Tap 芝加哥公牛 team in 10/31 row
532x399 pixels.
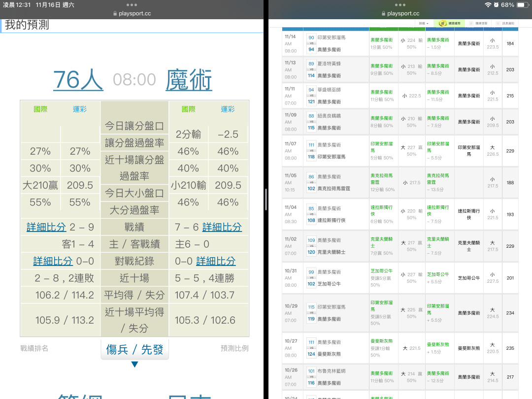pyautogui.click(x=329, y=284)
